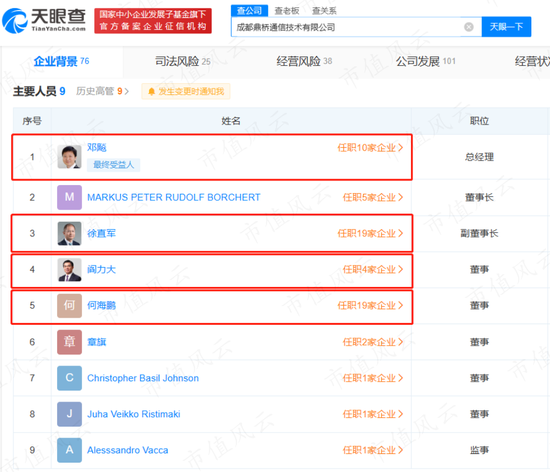Click the 监事 position cell

479,450
